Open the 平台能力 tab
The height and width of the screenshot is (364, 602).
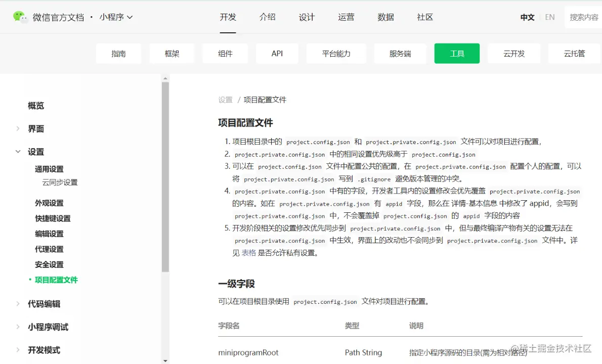tap(336, 53)
